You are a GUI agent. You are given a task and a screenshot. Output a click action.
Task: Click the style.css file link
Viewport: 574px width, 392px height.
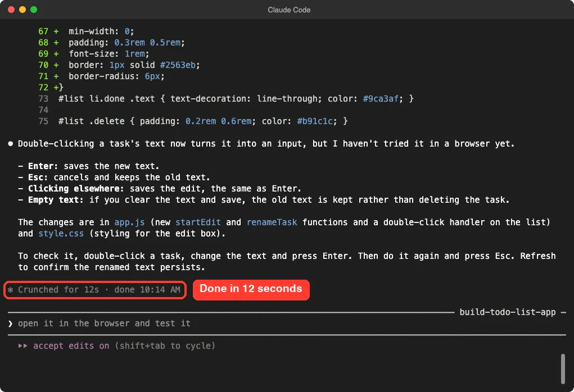[61, 233]
